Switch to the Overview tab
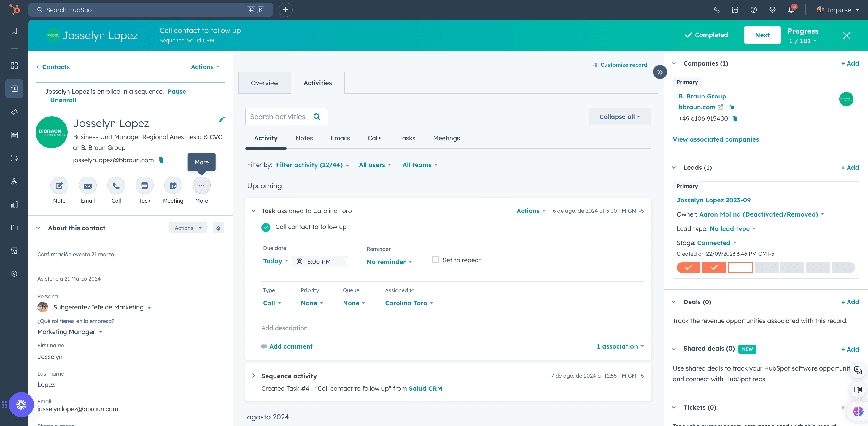 tap(265, 83)
